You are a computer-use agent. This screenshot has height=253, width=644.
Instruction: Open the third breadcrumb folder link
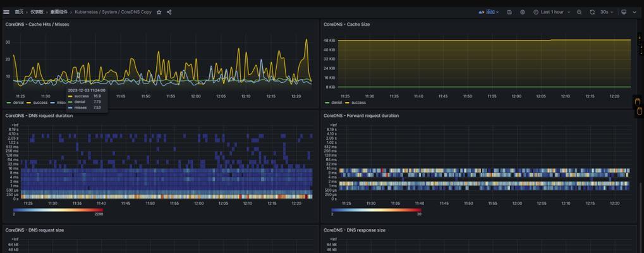pos(59,12)
